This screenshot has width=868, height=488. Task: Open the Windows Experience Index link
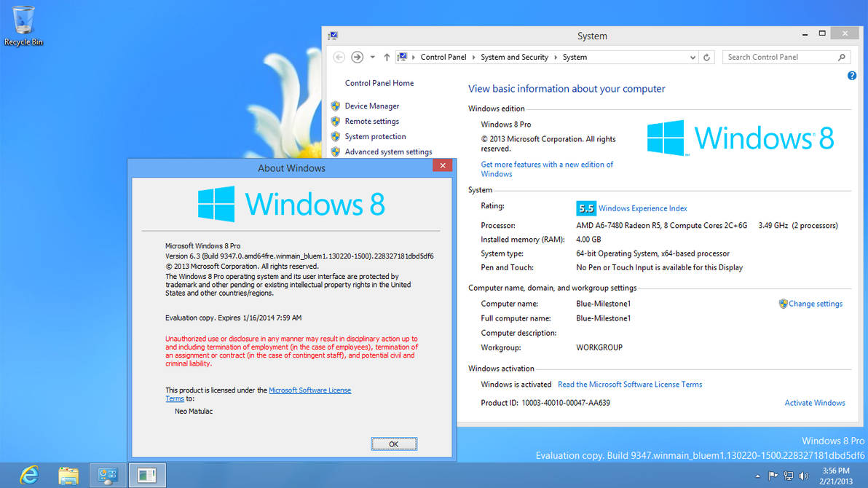coord(643,208)
